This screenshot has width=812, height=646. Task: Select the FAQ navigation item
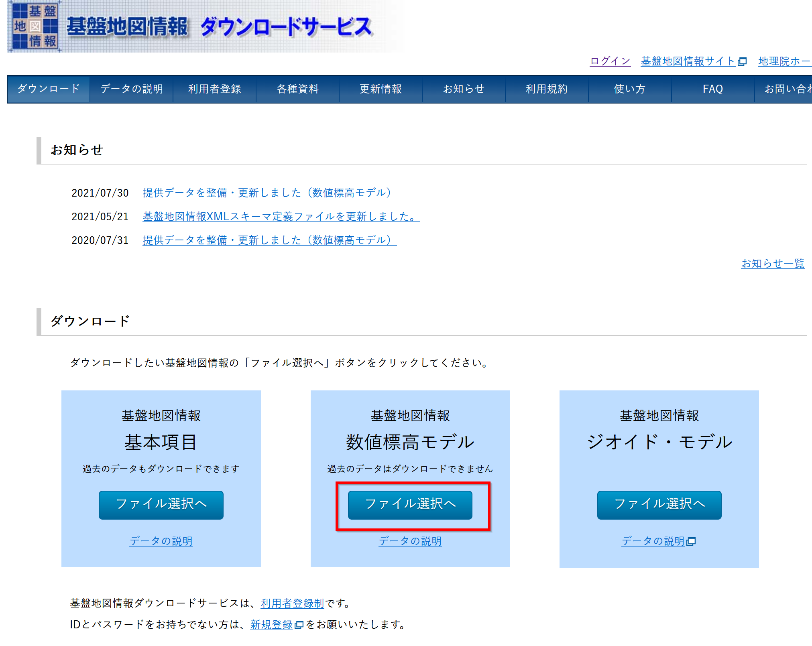coord(713,89)
